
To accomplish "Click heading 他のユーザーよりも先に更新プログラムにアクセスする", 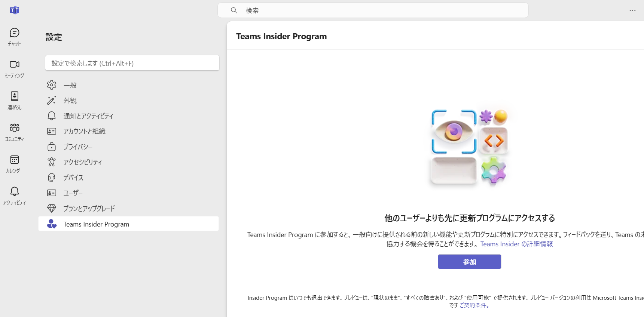I will [469, 218].
